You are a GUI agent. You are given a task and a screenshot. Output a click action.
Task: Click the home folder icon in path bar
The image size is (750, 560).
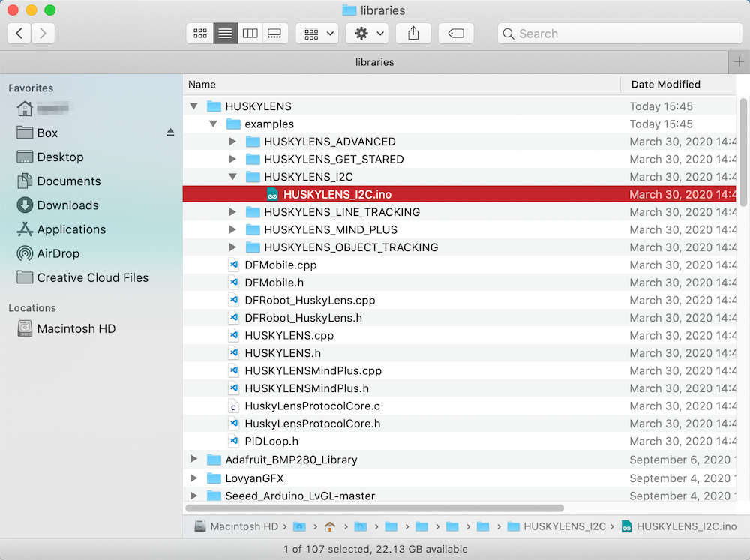[x=330, y=526]
